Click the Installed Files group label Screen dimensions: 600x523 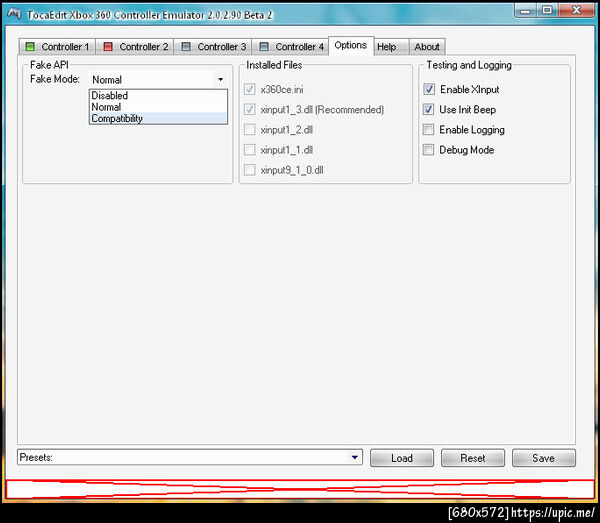[x=274, y=65]
